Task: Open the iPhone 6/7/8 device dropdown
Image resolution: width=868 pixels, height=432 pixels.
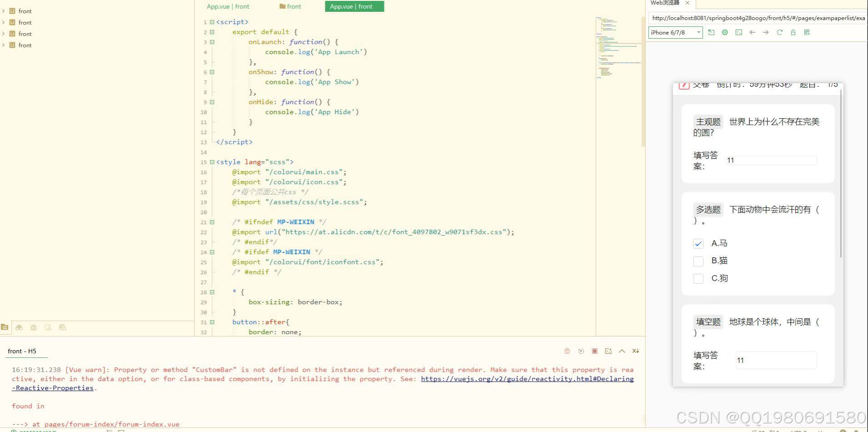Action: (x=676, y=32)
